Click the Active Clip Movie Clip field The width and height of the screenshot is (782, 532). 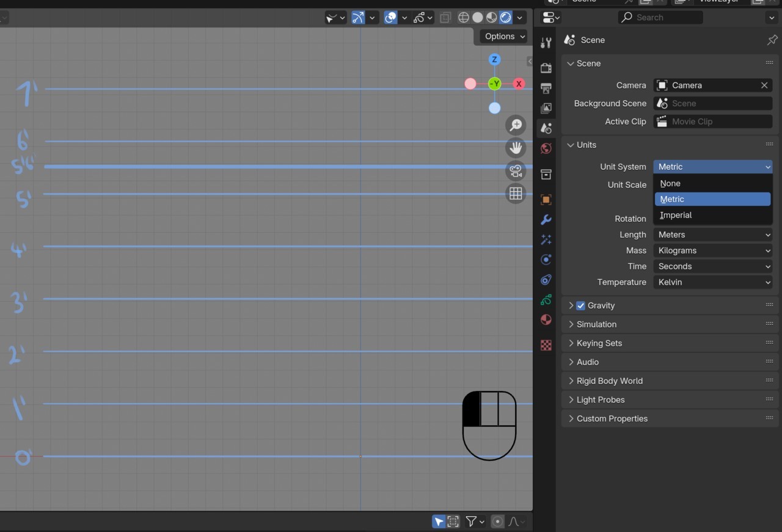[x=713, y=122]
